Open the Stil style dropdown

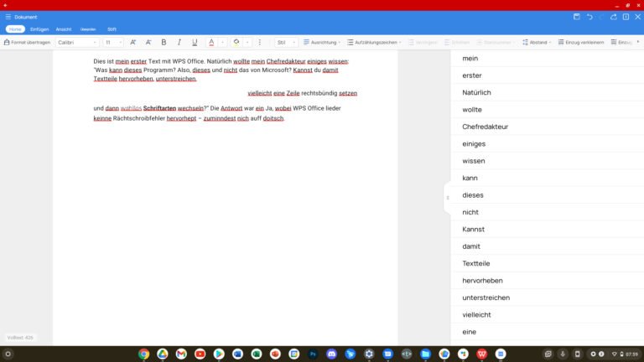tap(286, 42)
